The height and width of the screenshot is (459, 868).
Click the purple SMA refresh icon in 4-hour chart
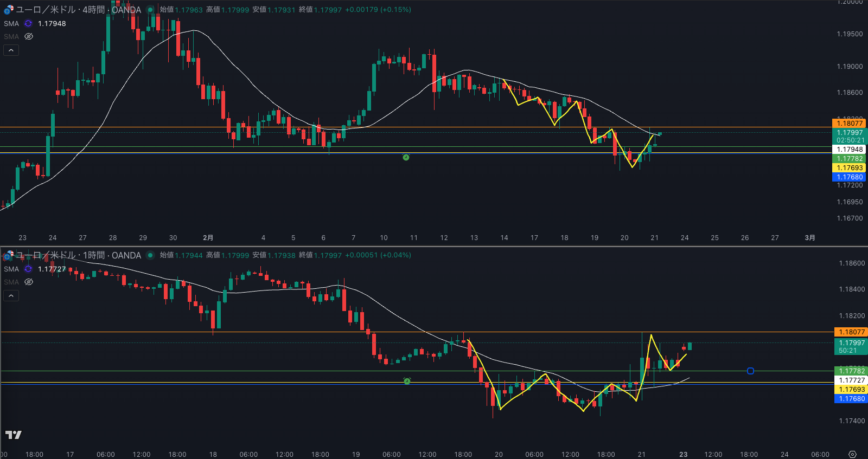28,23
